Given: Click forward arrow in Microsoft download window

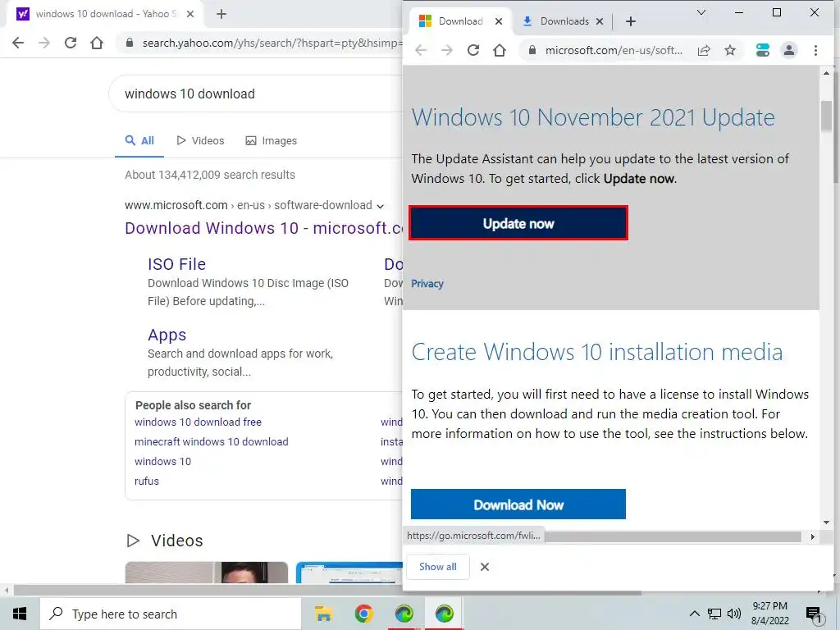Looking at the screenshot, I should (x=447, y=50).
